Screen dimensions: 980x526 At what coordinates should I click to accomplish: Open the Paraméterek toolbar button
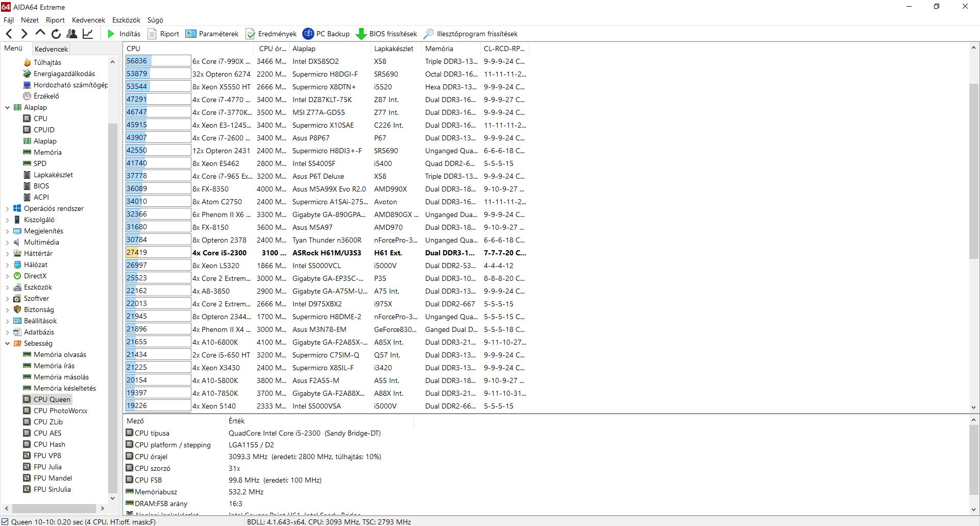pyautogui.click(x=212, y=34)
